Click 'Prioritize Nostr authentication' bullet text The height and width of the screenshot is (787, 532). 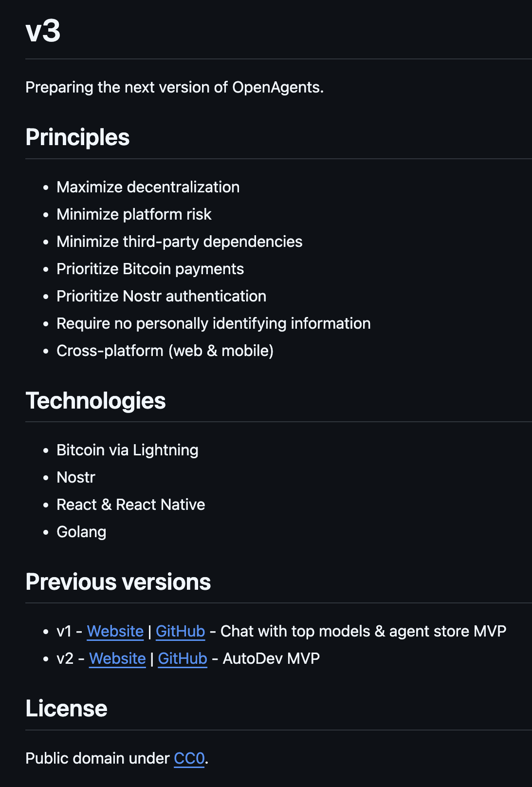(x=161, y=296)
